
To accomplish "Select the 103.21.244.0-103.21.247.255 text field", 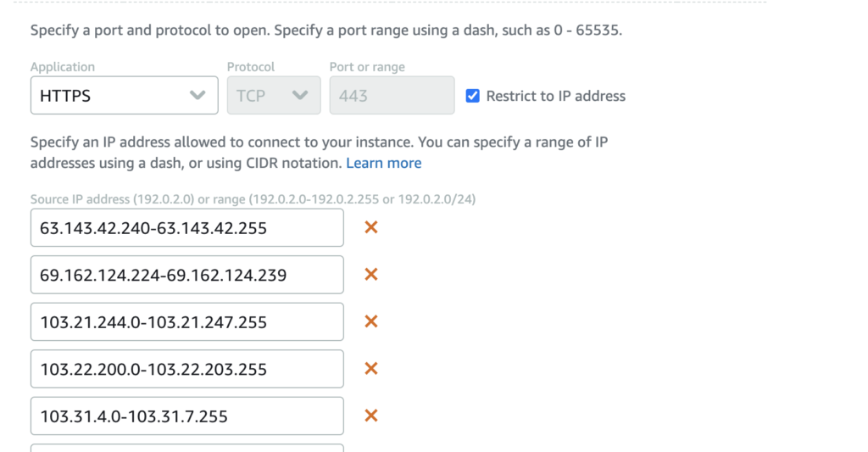I will tap(187, 322).
